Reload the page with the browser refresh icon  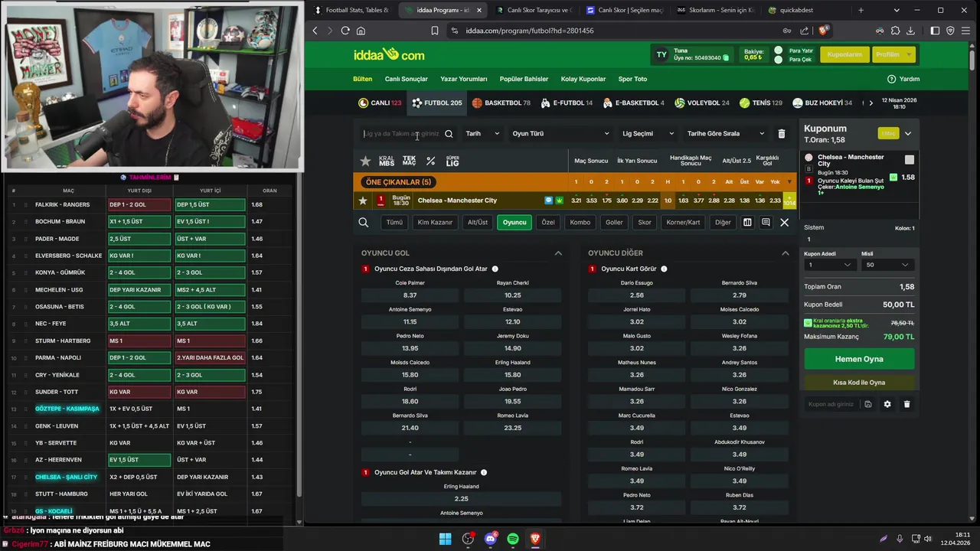coord(345,31)
